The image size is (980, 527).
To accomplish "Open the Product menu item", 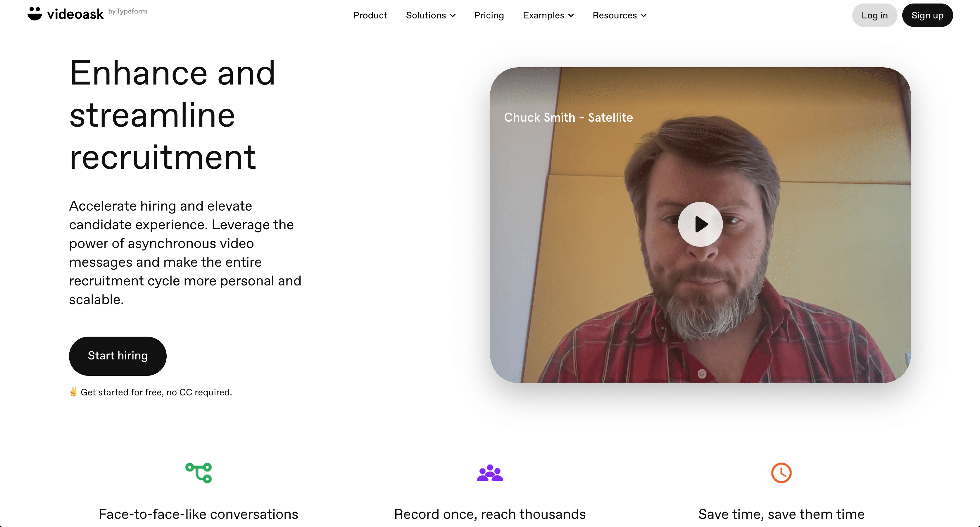I will coord(370,15).
